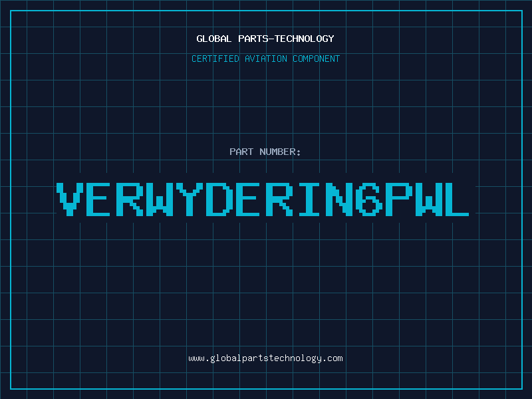Click the word PART in the label

point(241,152)
